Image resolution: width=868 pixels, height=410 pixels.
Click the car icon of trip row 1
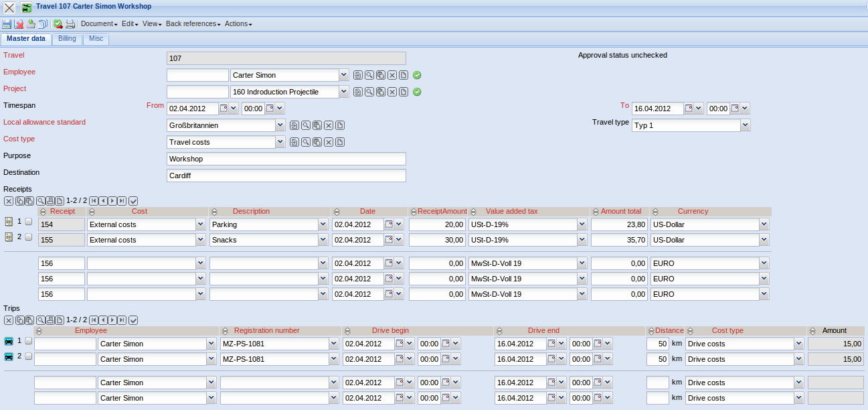click(9, 341)
